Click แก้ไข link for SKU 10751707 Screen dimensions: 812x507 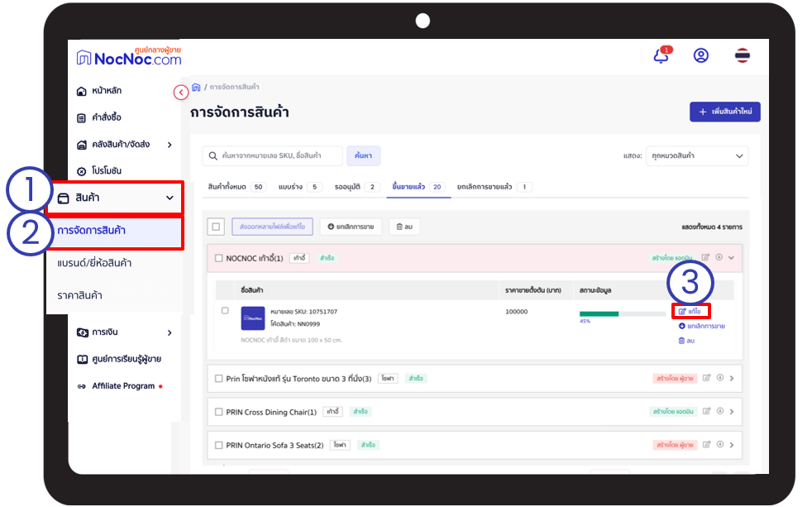click(690, 311)
